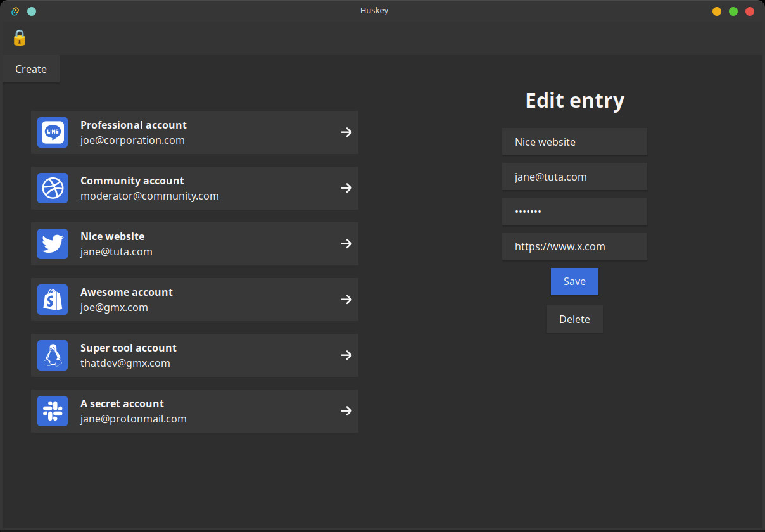765x532 pixels.
Task: Click the Huskey app icon in title bar
Action: pos(15,11)
